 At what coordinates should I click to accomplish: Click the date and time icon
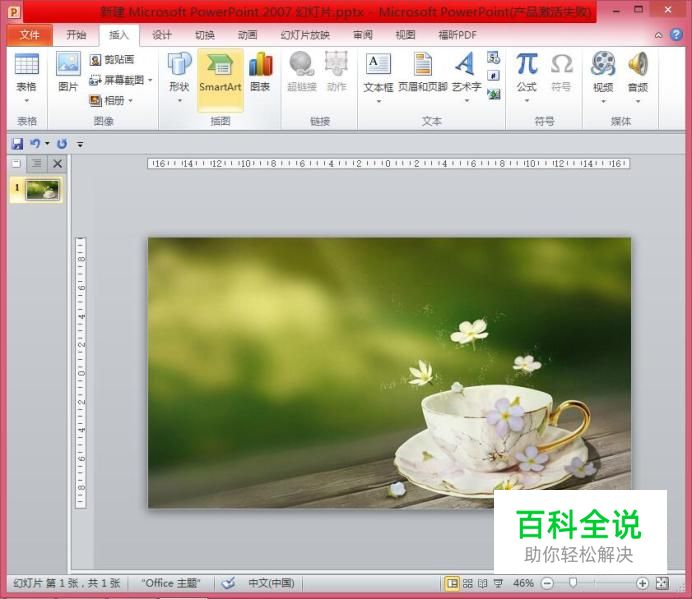pos(493,57)
